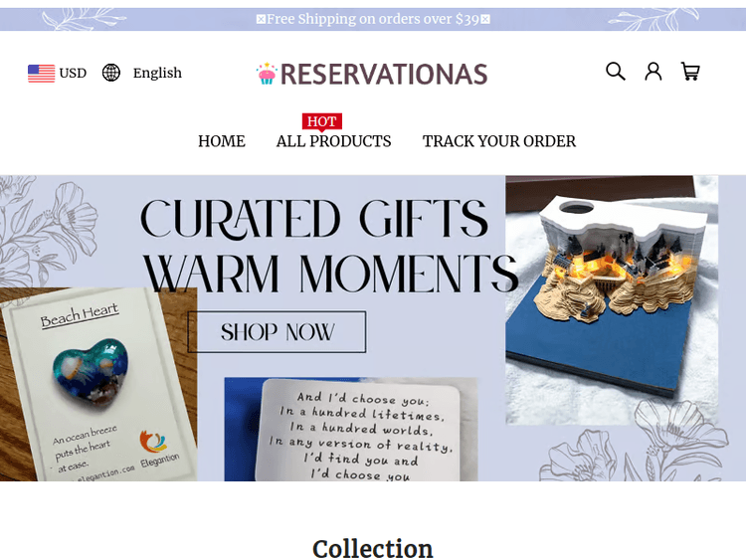This screenshot has height=560, width=746.
Task: Go to the HOME menu item
Action: [x=222, y=141]
